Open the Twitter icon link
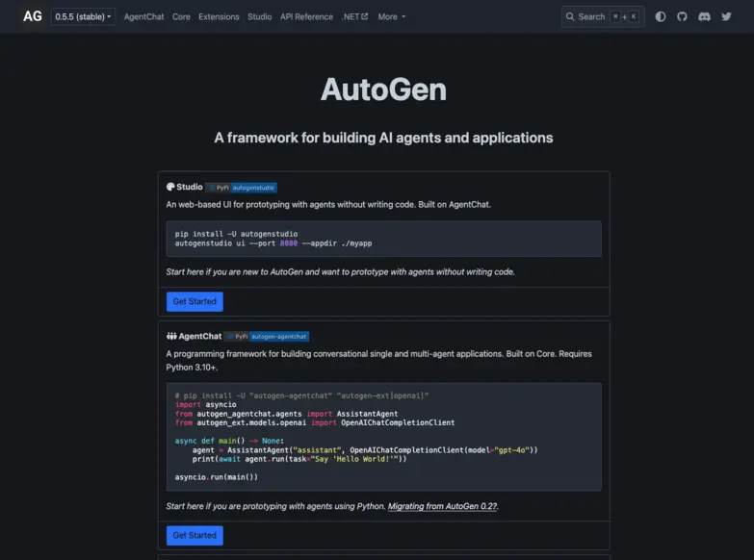Screen dimensions: 754x560 [x=726, y=16]
